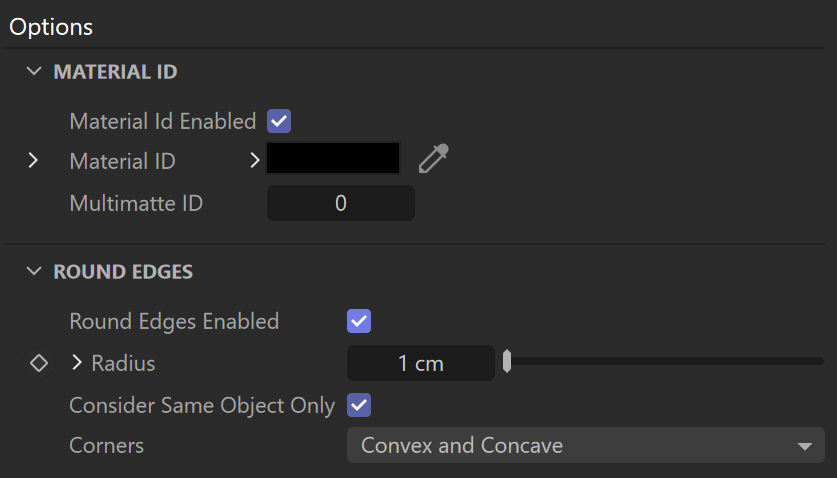The height and width of the screenshot is (478, 837).
Task: Expand the Radius parameter arrow
Action: 77,363
